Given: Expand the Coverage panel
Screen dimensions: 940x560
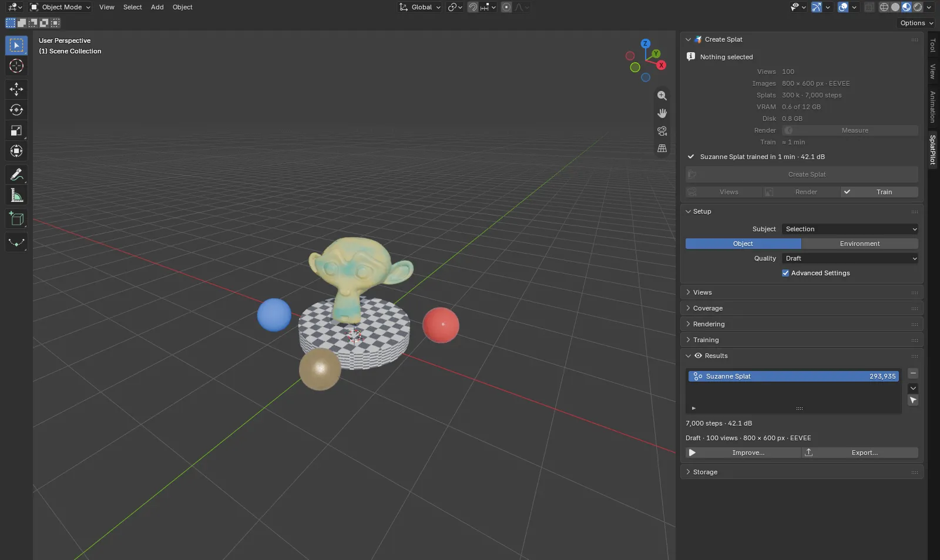Looking at the screenshot, I should [801, 308].
